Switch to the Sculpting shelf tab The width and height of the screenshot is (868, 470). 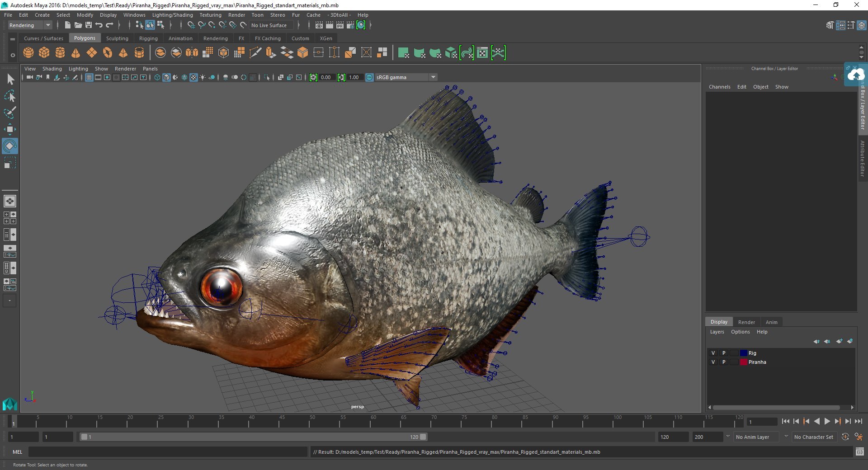pyautogui.click(x=117, y=38)
